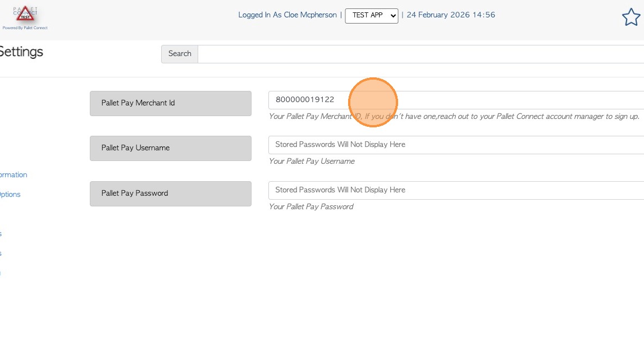Click the Settings page heading

21,52
